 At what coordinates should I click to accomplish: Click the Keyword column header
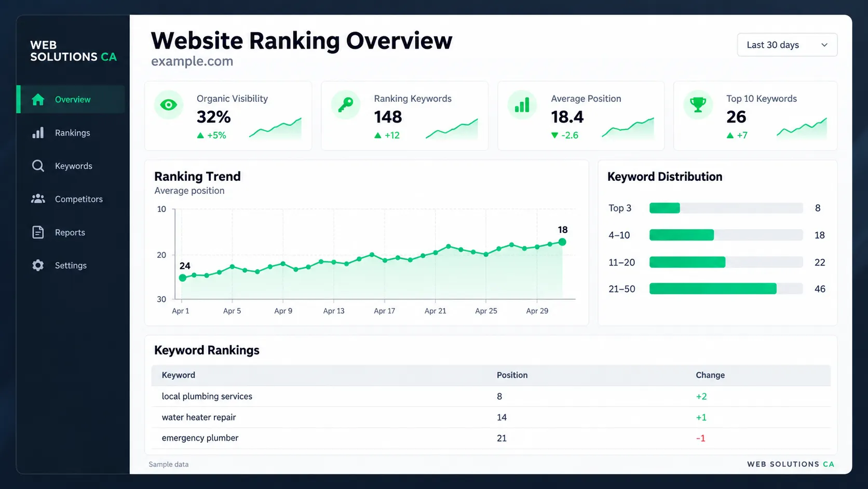(x=179, y=375)
